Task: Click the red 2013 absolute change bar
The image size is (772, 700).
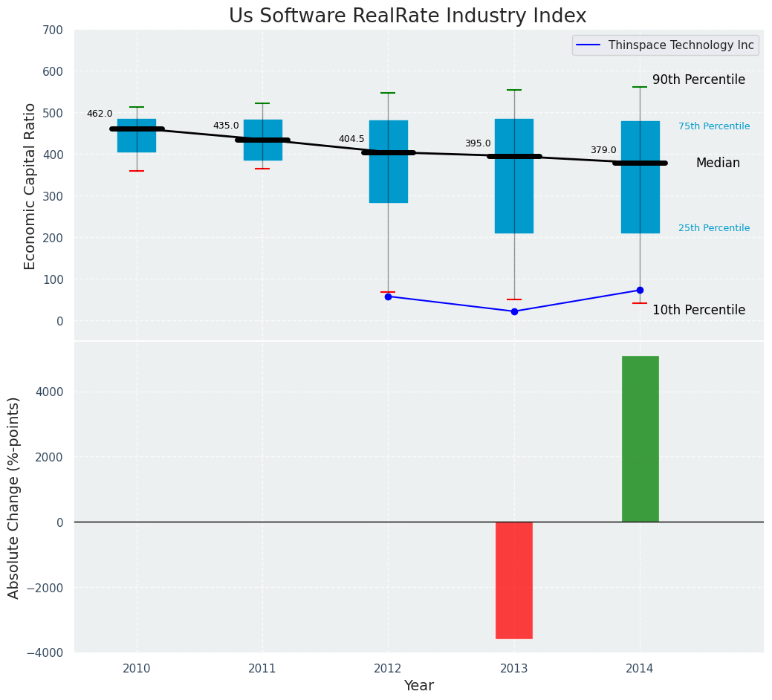Action: [514, 580]
